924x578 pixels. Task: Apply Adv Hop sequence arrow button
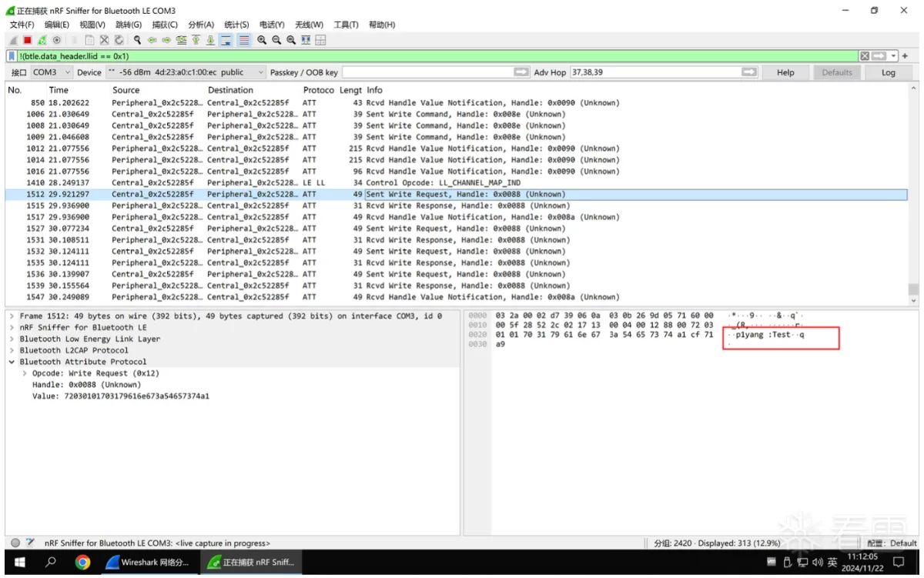pos(749,72)
